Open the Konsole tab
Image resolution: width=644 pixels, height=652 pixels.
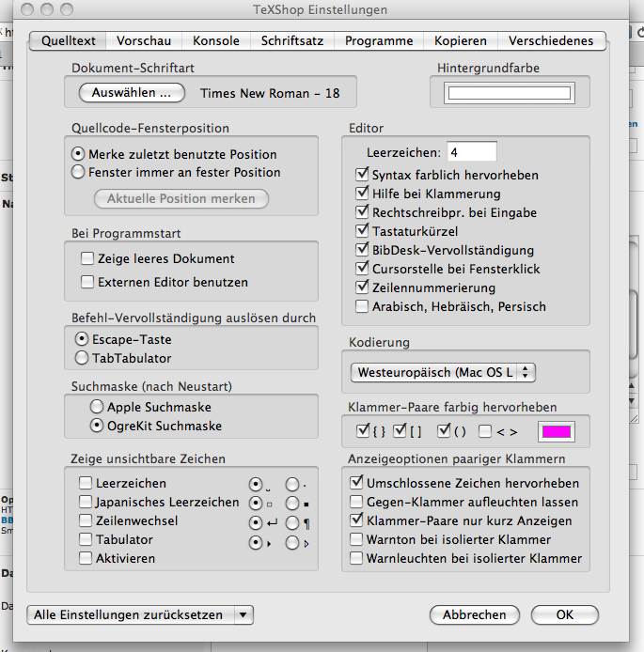pos(216,40)
